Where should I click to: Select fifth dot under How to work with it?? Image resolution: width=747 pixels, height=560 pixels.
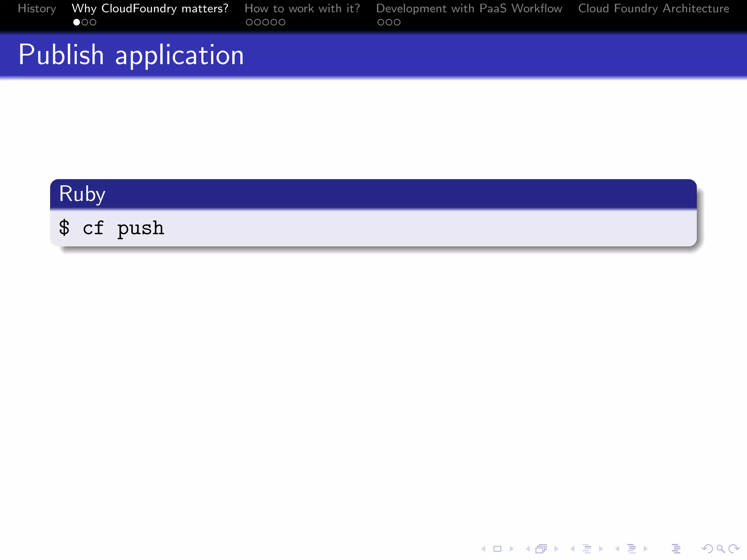click(282, 22)
